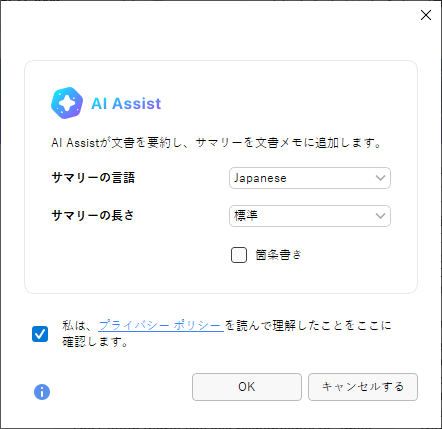Click the AI Assist title text
The width and height of the screenshot is (442, 429).
pyautogui.click(x=126, y=103)
